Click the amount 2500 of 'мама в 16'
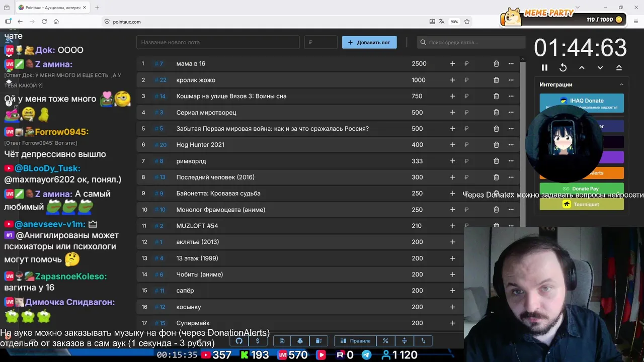Image resolution: width=644 pixels, height=362 pixels. point(419,64)
